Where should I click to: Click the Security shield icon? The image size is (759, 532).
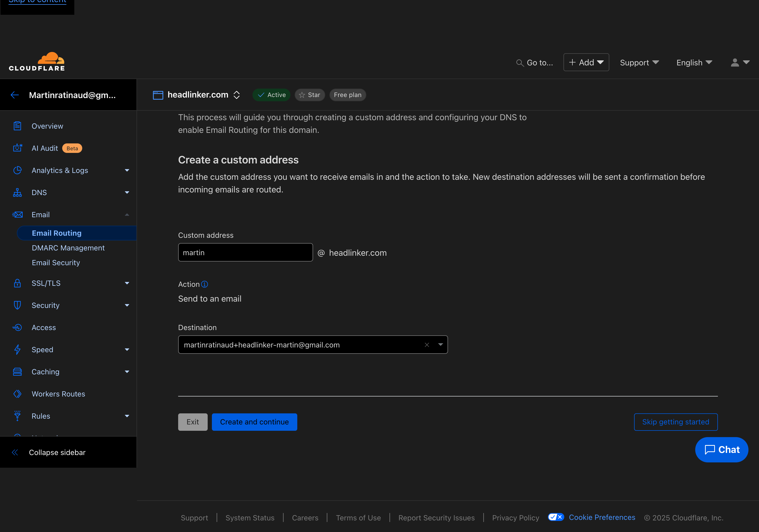[17, 305]
